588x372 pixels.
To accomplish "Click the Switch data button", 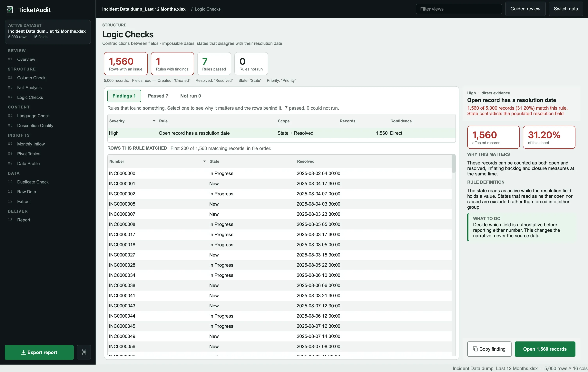I will 566,9.
